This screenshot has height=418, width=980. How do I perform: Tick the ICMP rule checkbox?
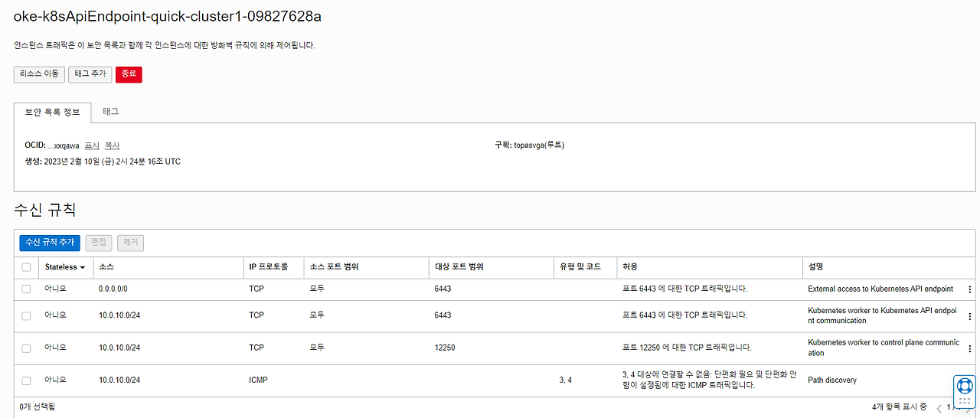coord(27,380)
